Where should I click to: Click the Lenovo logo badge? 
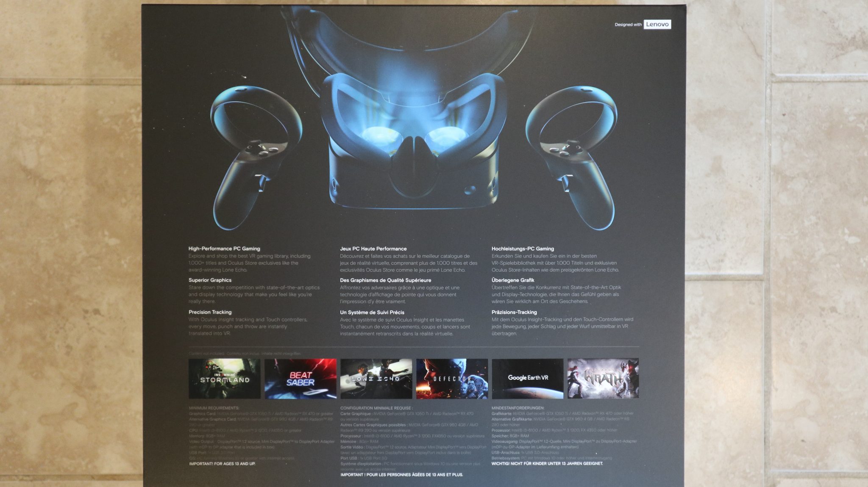[x=657, y=25]
